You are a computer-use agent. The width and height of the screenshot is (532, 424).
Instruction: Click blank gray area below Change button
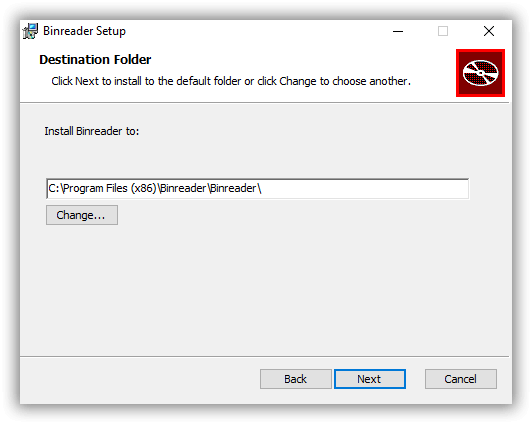tap(258, 288)
